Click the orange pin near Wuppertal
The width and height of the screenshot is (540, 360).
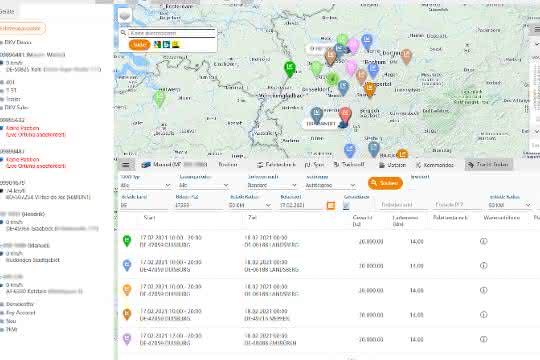[370, 90]
